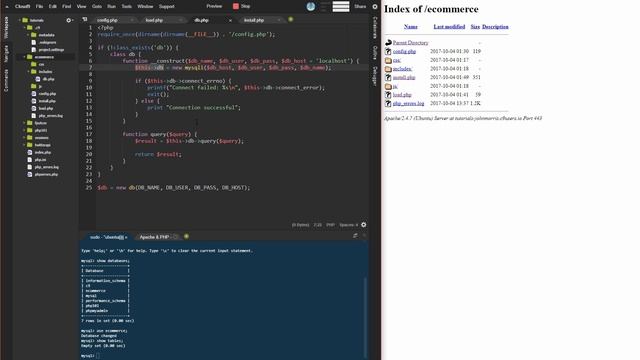Collapse the tutorials root folder

pos(19,20)
